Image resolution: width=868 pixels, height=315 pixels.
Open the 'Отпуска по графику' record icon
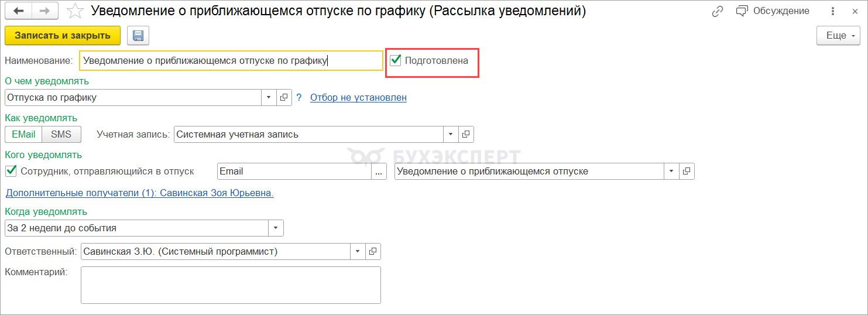click(x=284, y=98)
